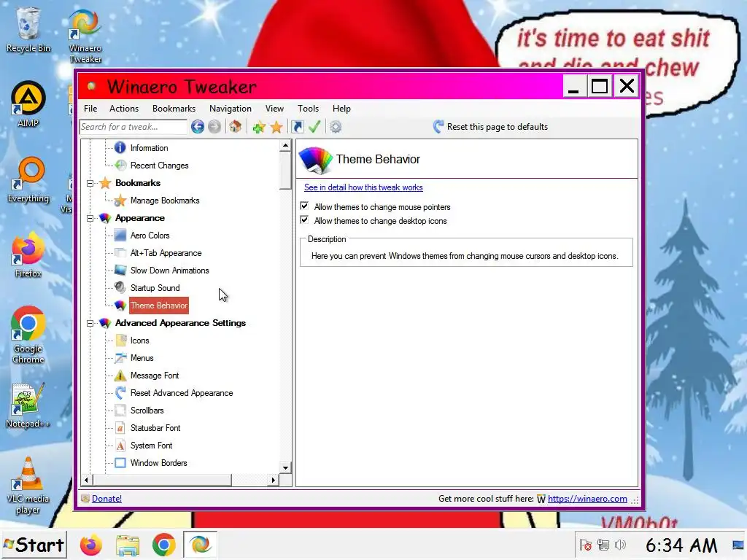Screen dimensions: 747x560
Task: Select Reset Advanced Appearance item
Action: tap(182, 393)
